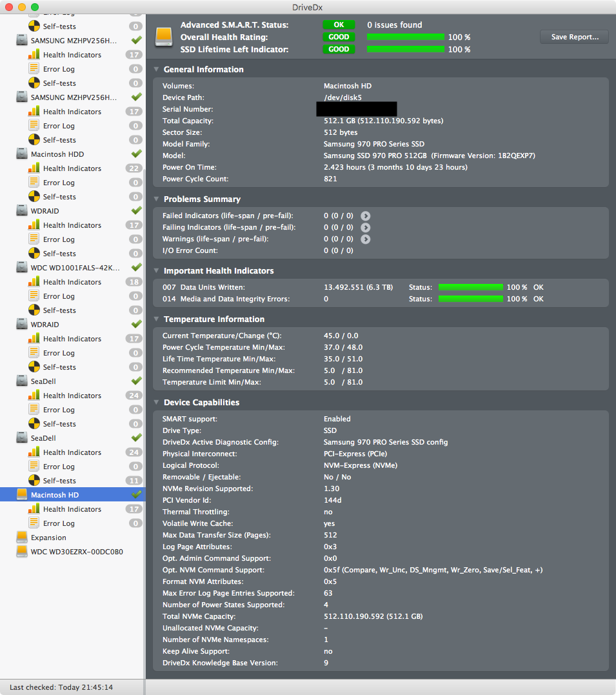Image resolution: width=616 pixels, height=695 pixels.
Task: Collapse the Important Health Indicators section
Action: point(156,271)
